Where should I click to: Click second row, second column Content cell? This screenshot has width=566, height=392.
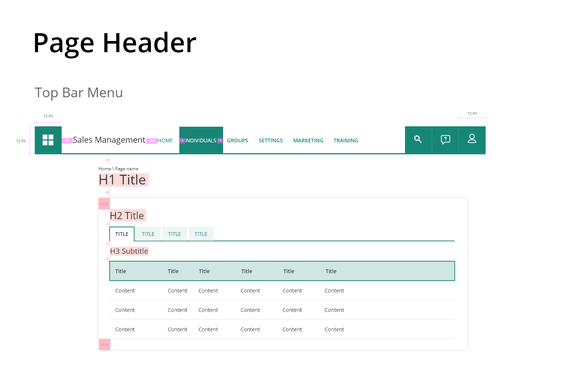pyautogui.click(x=177, y=310)
